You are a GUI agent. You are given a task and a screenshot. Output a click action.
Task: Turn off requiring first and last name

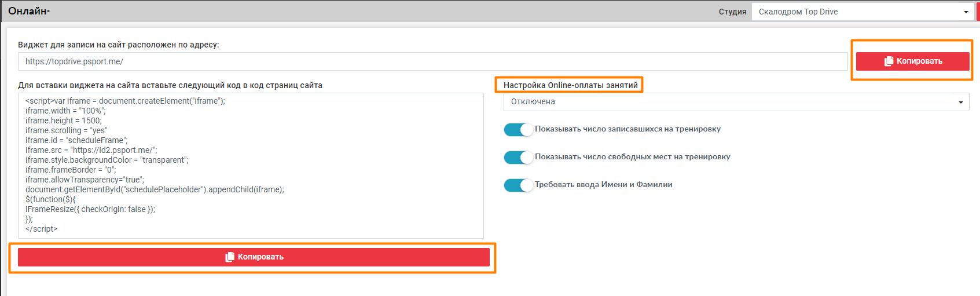(x=518, y=185)
